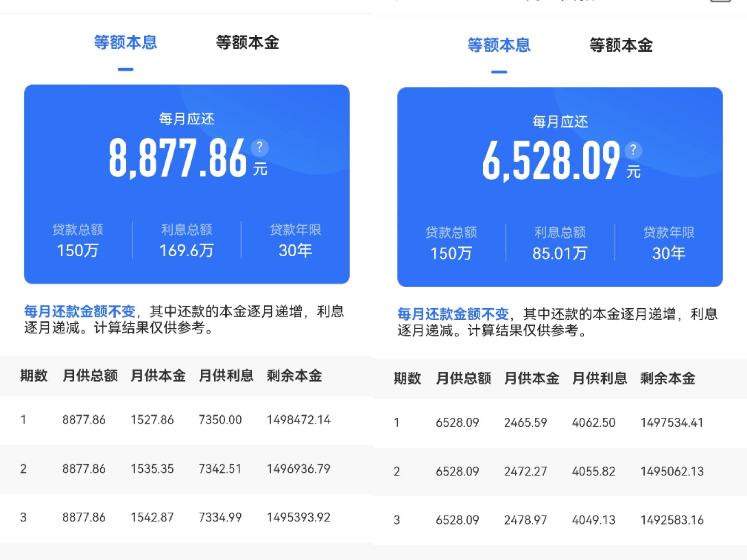Select principal cell 2465.59
The height and width of the screenshot is (560, 747).
(x=526, y=422)
